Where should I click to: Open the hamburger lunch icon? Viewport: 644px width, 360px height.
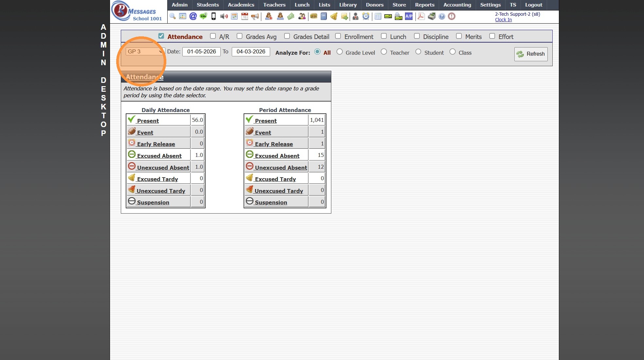coord(314,16)
